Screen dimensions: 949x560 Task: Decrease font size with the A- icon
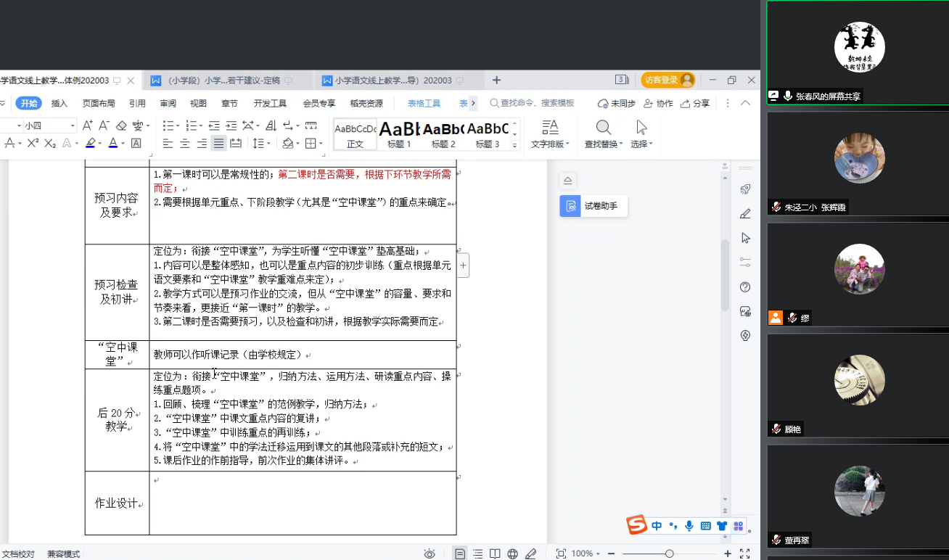pyautogui.click(x=104, y=125)
